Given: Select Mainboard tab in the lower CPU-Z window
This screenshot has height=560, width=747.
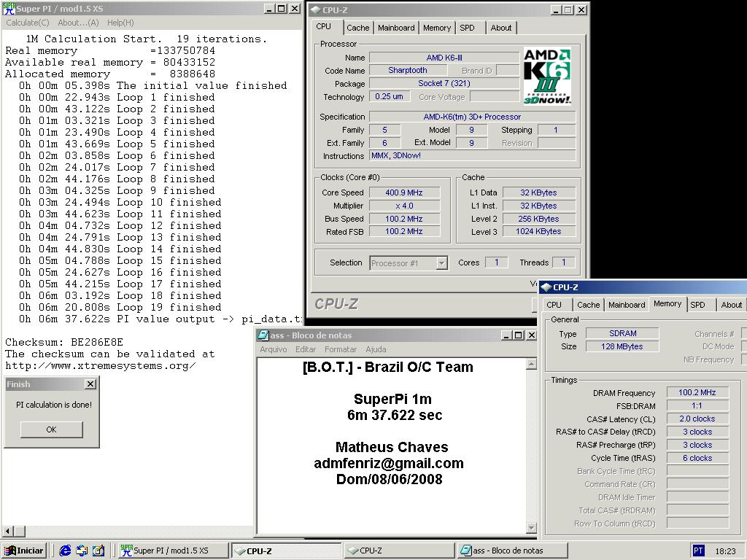Looking at the screenshot, I should [x=627, y=305].
